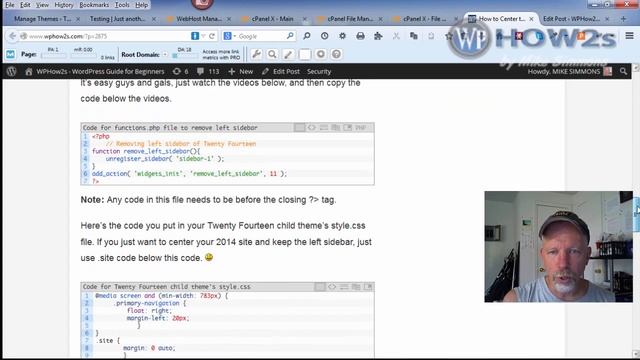The image size is (640, 360).
Task: Open the + New dropdown in admin bar
Action: tap(241, 71)
